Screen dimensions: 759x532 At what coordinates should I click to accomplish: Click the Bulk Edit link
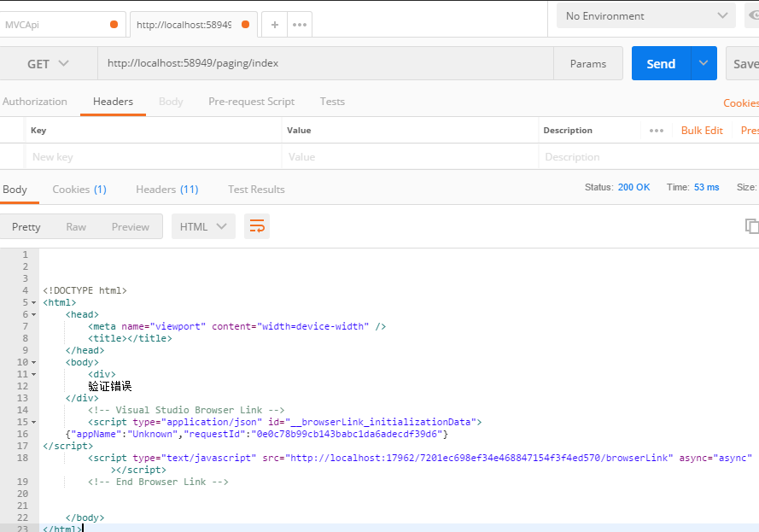(x=702, y=131)
